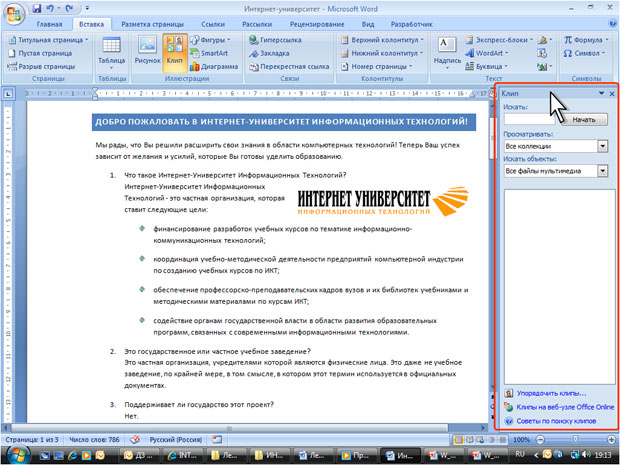Screen dimensions: 620x465
Task: Open Нижний колонтитул footer dropdown
Action: click(382, 53)
